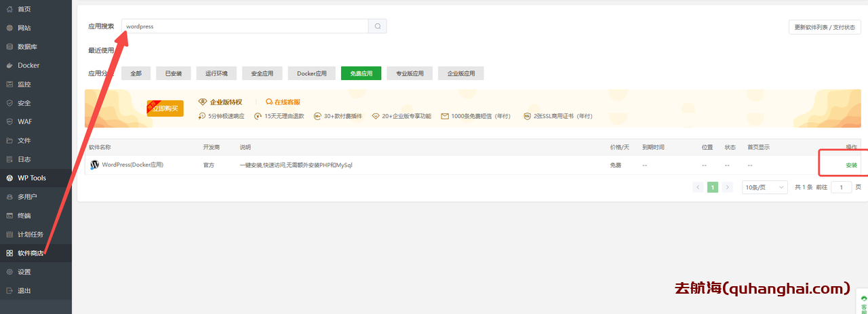Select the 全部 category filter
The width and height of the screenshot is (868, 314).
click(136, 73)
